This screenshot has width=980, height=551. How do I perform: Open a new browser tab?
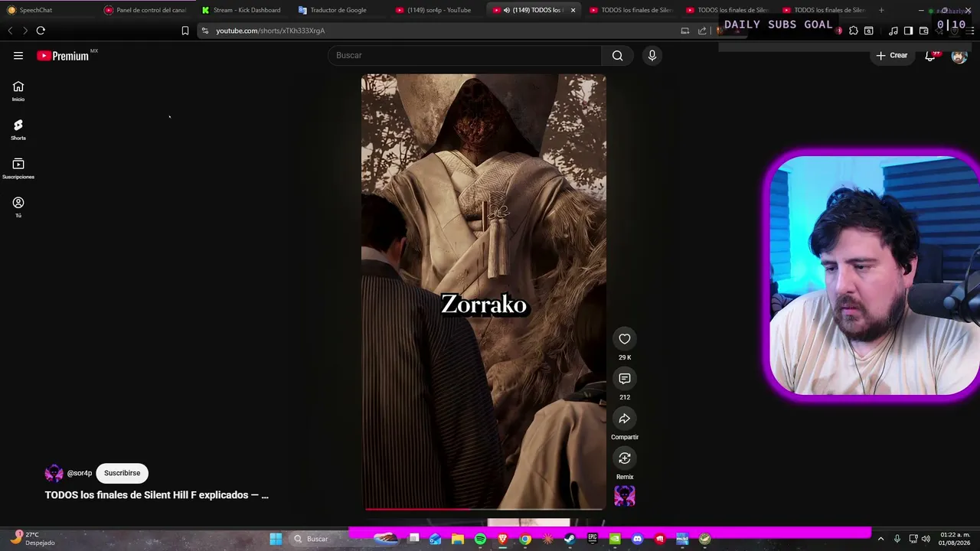(881, 10)
